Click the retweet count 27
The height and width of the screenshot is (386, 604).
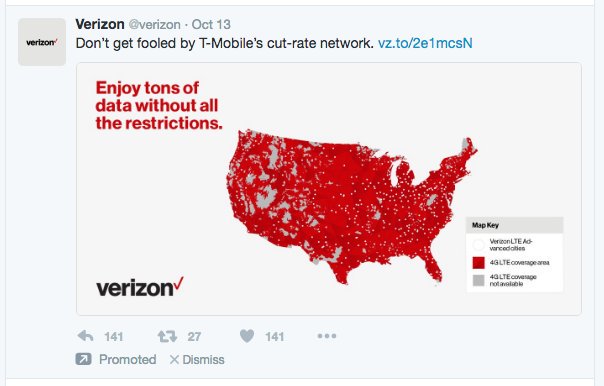point(194,337)
